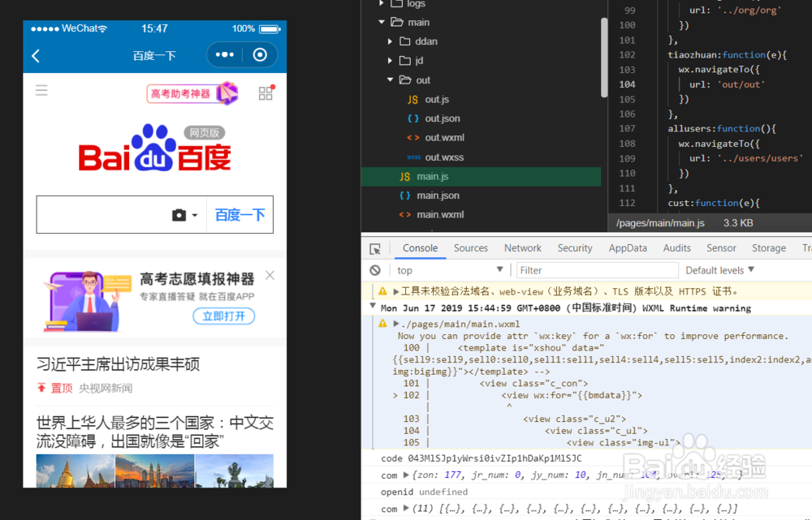This screenshot has height=520, width=812.
Task: Click the temple thumbnail image in news
Action: [x=76, y=471]
